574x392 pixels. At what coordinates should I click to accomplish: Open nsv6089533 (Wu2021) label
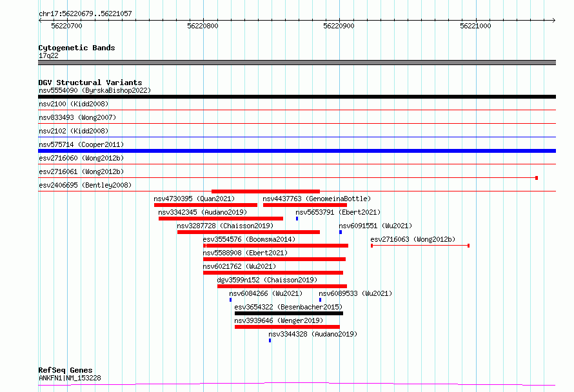tap(355, 293)
